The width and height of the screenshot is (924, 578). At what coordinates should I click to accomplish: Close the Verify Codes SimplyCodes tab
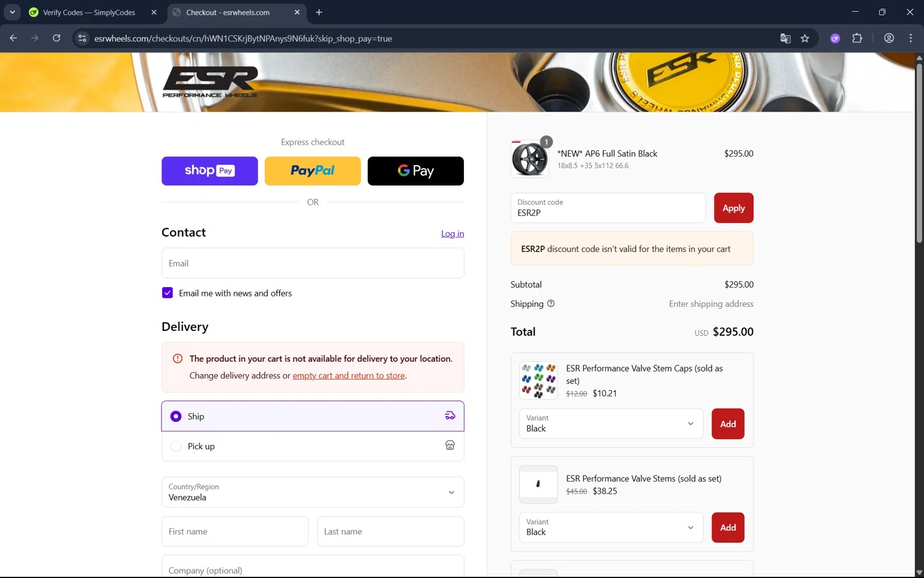(154, 12)
